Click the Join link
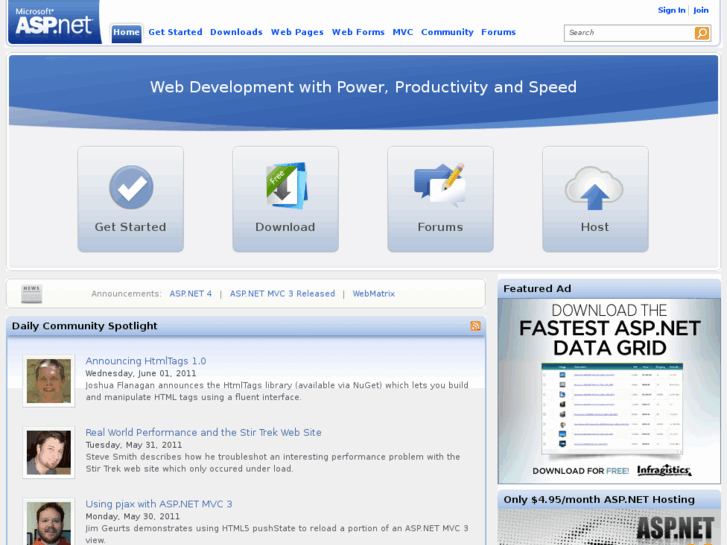The image size is (727, 545). tap(701, 10)
